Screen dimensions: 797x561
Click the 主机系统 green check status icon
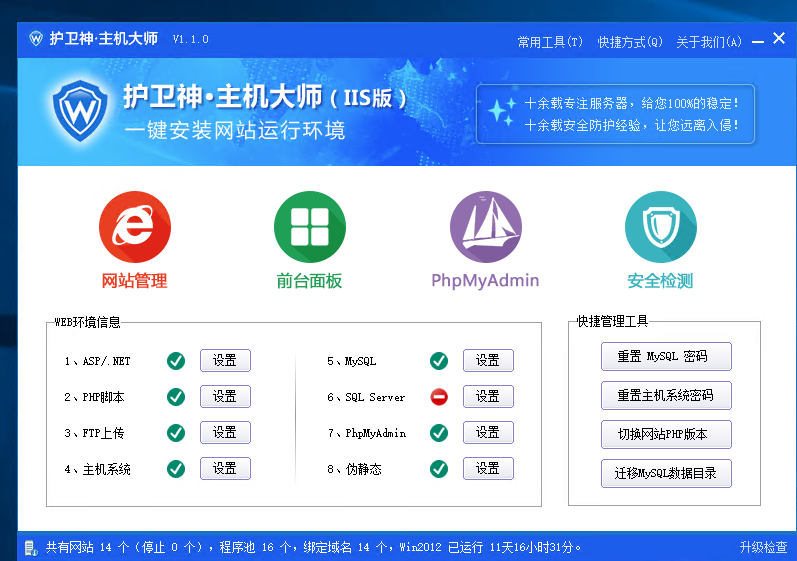176,469
